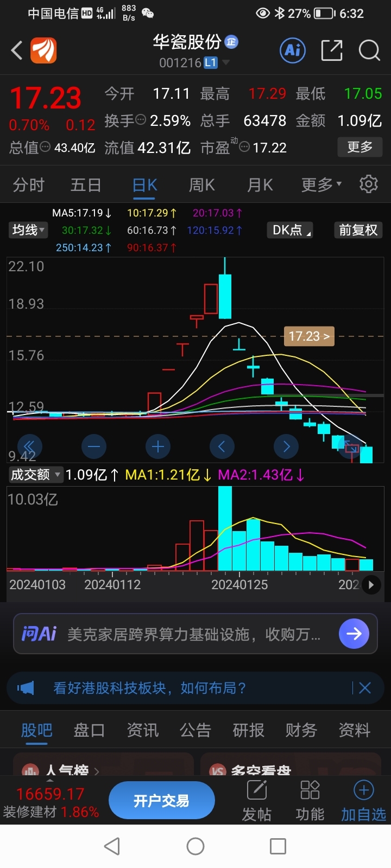Screen dimensions: 391x868
Task: Expand the L1 level dropdown arrow
Action: click(226, 63)
